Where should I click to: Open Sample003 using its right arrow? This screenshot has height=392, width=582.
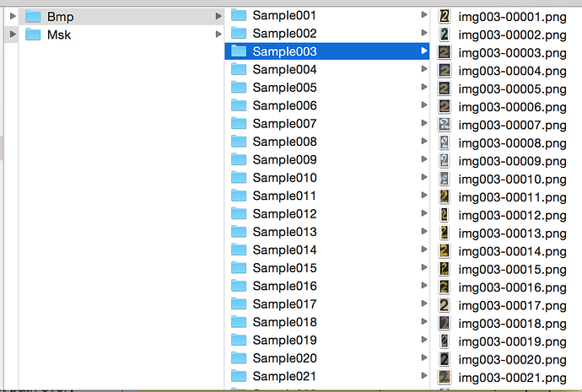pyautogui.click(x=424, y=51)
